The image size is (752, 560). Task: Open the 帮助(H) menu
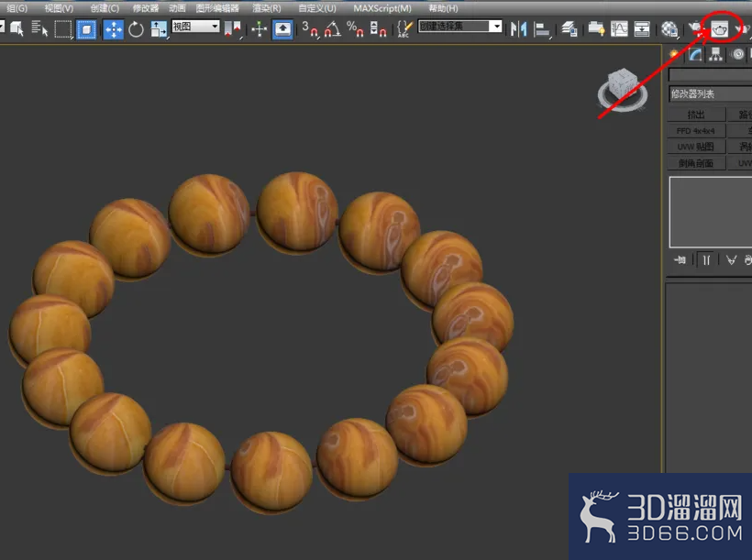pyautogui.click(x=443, y=8)
